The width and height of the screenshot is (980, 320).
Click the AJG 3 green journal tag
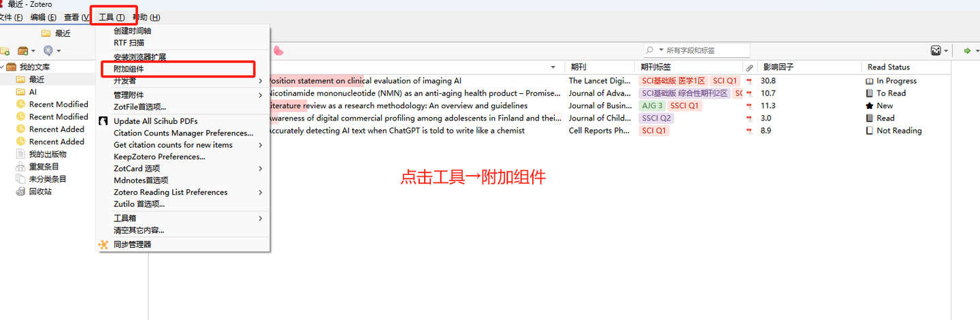pyautogui.click(x=652, y=106)
